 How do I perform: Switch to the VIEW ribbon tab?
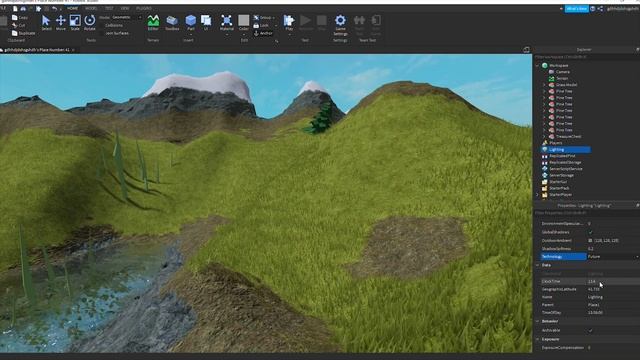[125, 9]
